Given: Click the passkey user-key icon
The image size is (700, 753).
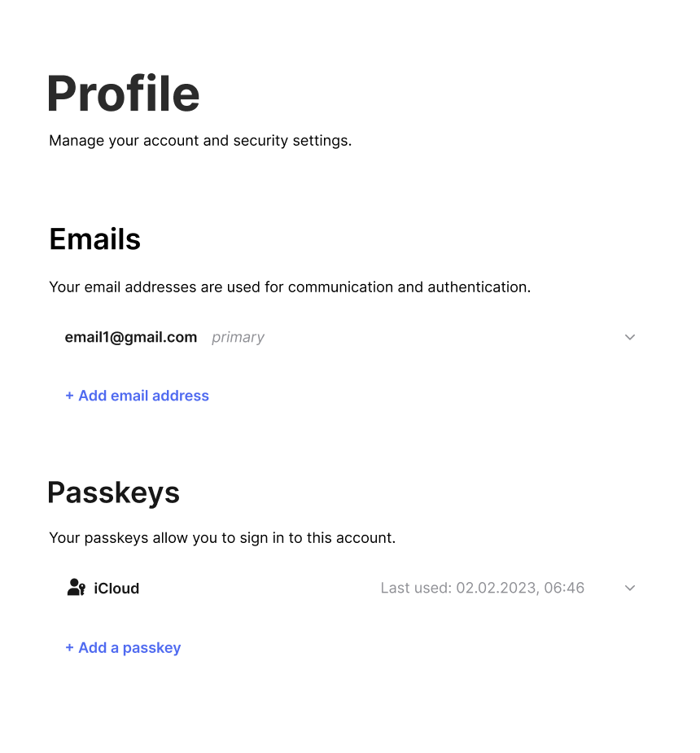Looking at the screenshot, I should point(77,587).
